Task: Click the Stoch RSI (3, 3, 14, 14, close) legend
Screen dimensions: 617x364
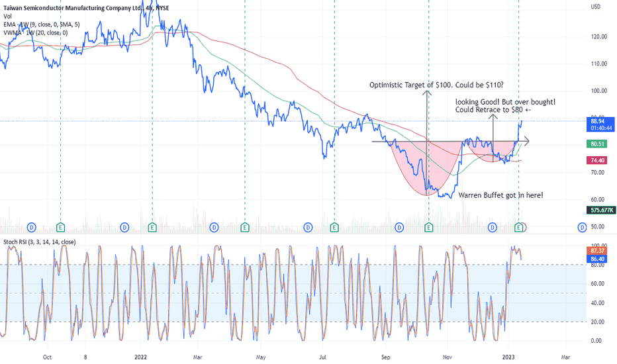Action: tap(39, 242)
